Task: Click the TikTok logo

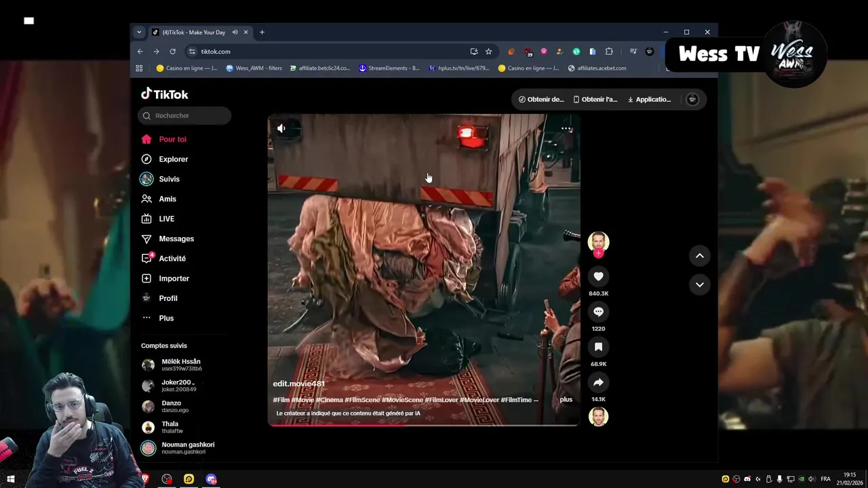Action: coord(165,94)
